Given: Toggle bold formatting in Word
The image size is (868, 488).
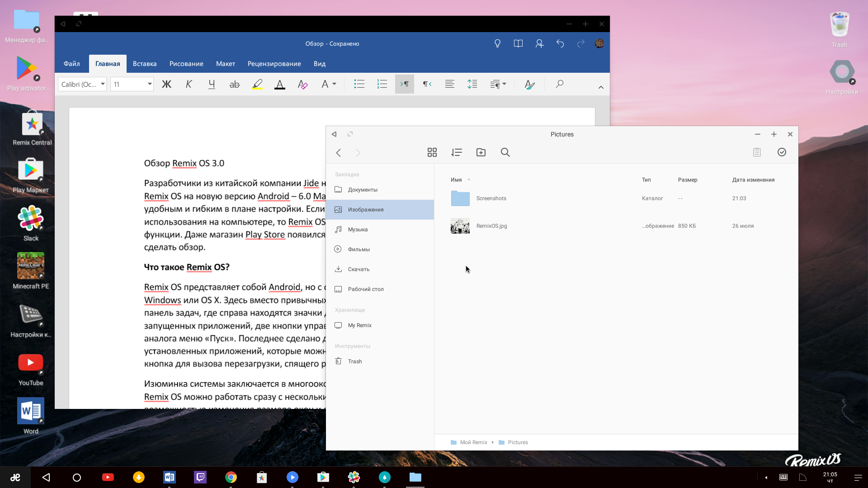Looking at the screenshot, I should [x=166, y=84].
